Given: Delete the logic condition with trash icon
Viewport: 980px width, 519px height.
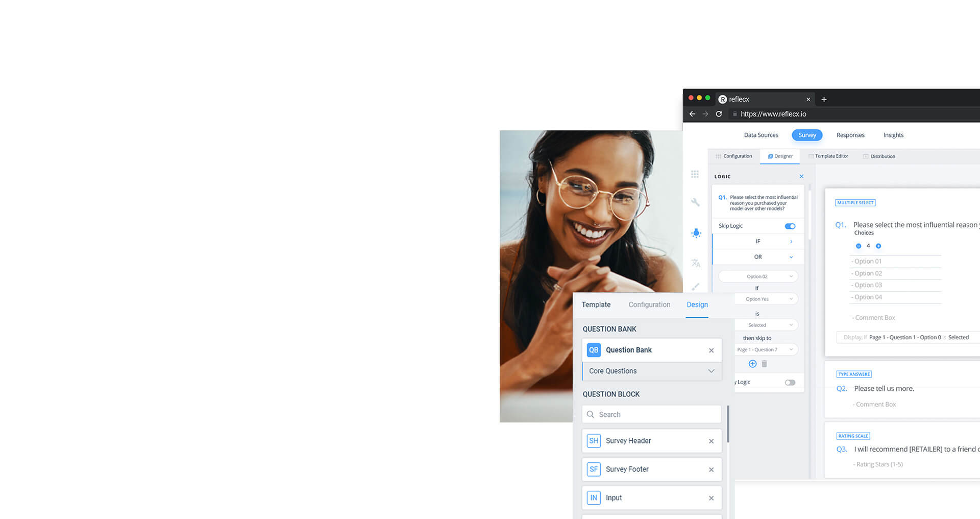Looking at the screenshot, I should (764, 364).
